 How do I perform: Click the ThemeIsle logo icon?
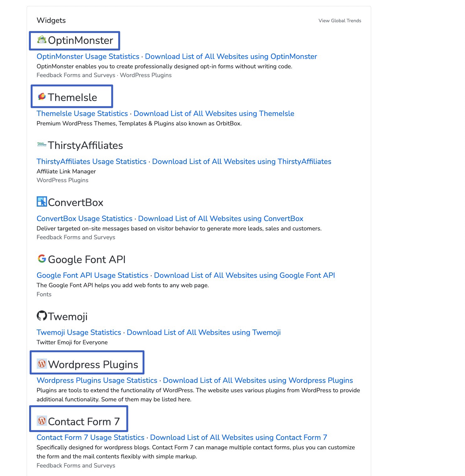click(x=41, y=97)
